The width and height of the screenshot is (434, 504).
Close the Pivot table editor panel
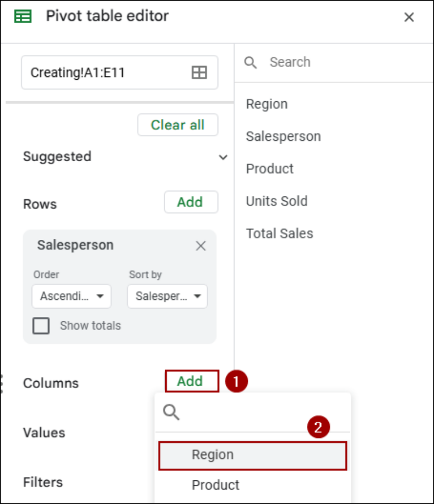(x=409, y=17)
